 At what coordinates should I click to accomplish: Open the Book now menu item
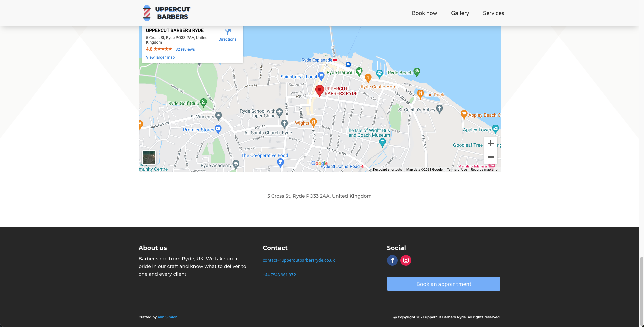point(424,13)
